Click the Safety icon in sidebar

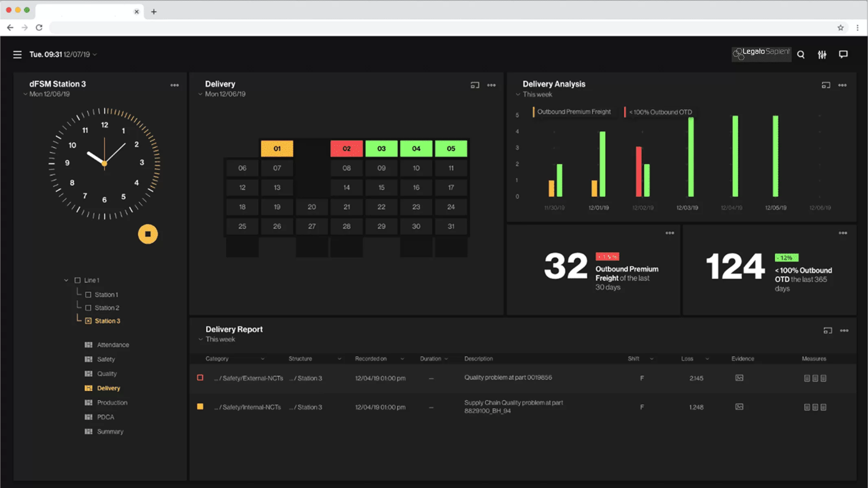[x=88, y=359]
